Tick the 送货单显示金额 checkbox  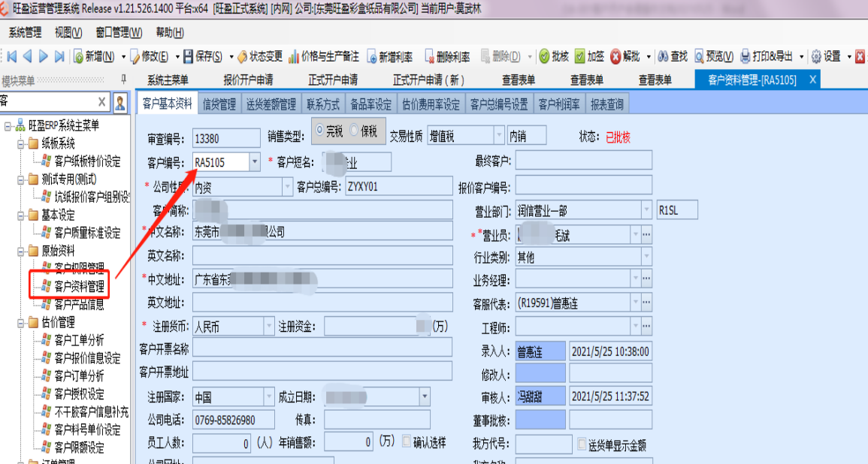[x=582, y=444]
